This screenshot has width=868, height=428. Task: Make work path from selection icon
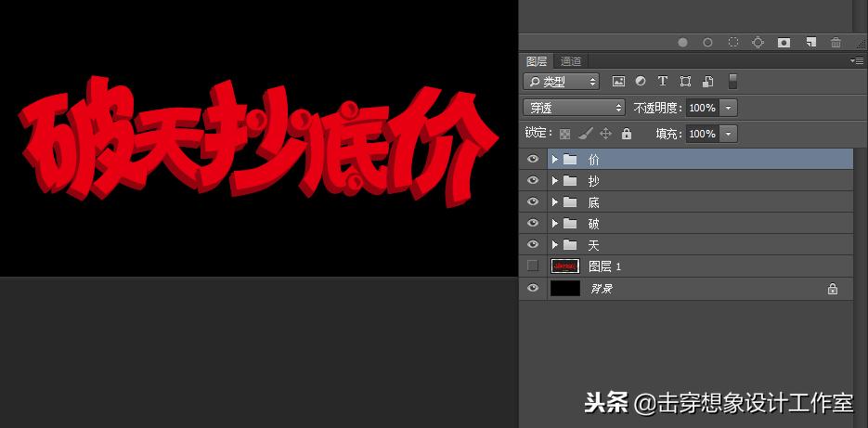(x=758, y=42)
